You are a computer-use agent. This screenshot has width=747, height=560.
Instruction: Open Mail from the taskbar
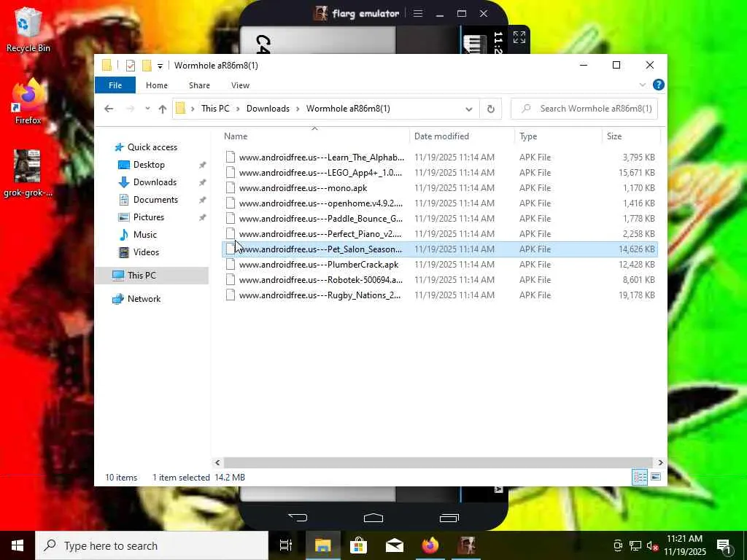coord(395,545)
